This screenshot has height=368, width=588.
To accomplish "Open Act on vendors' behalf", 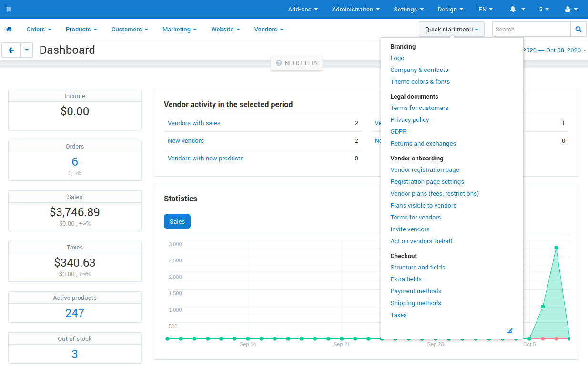I will pos(422,241).
